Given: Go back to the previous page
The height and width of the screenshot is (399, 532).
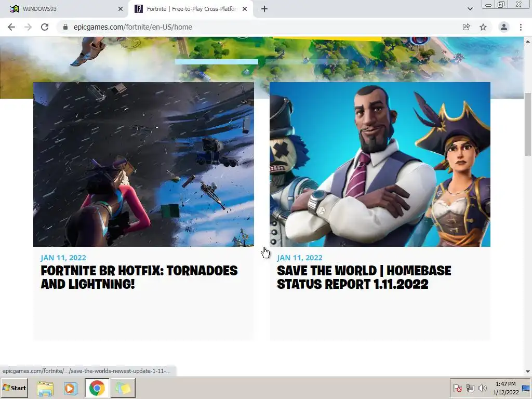Looking at the screenshot, I should (x=11, y=27).
